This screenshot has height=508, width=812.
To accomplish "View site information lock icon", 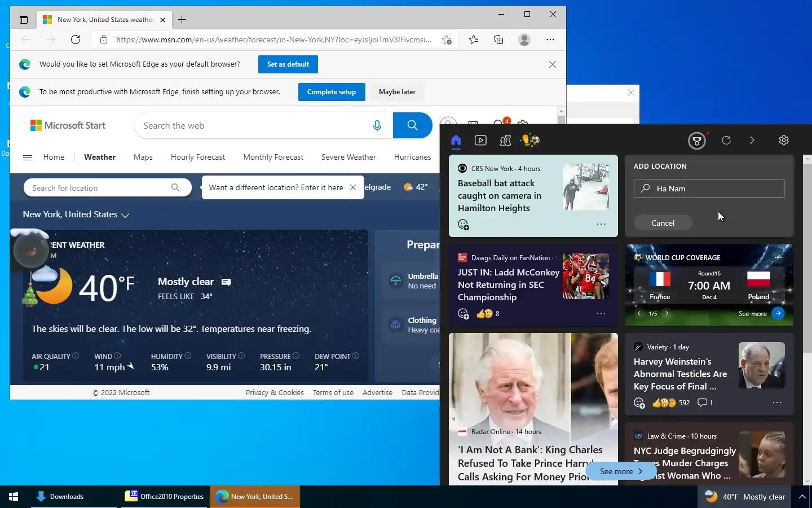I will [x=103, y=40].
